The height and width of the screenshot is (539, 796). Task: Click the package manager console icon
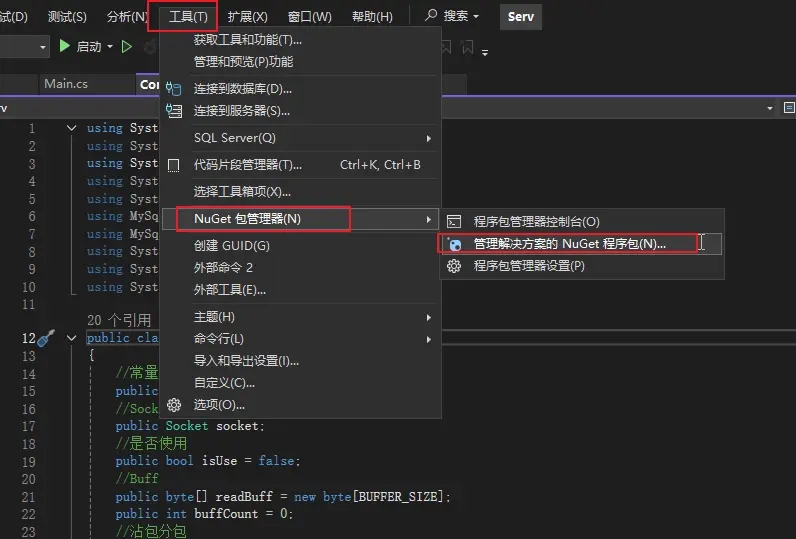click(454, 222)
